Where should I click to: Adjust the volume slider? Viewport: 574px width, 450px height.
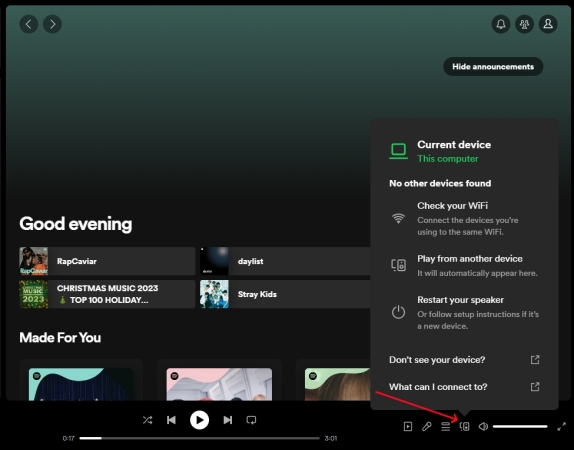520,427
